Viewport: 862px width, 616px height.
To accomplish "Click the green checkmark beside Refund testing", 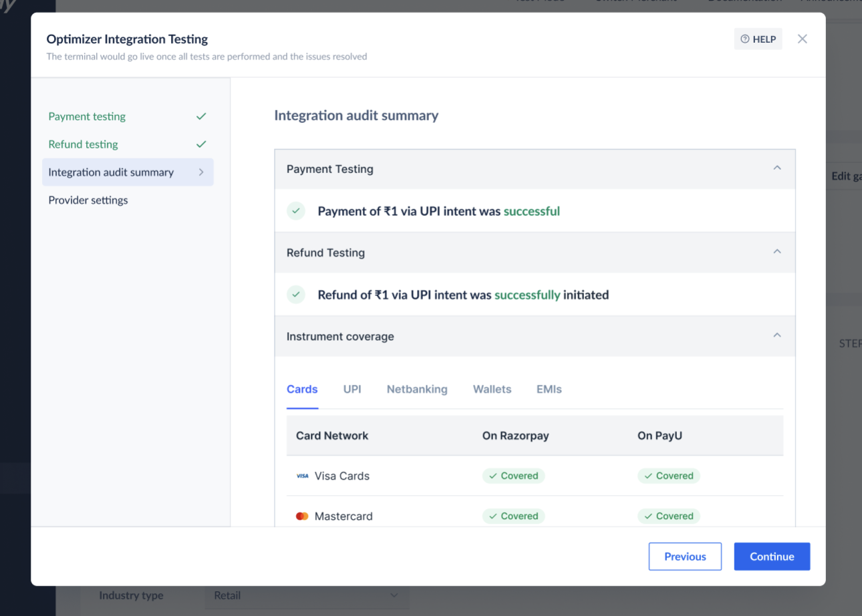I will 201,144.
